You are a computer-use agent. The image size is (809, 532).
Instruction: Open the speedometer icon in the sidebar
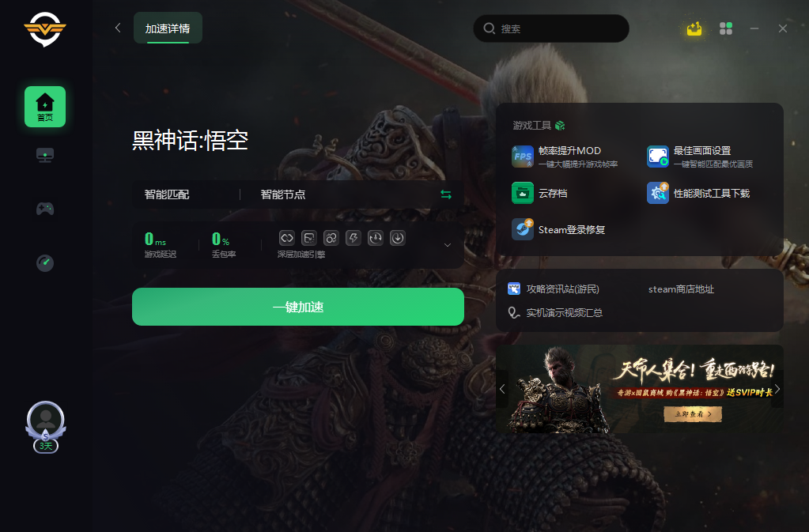45,263
